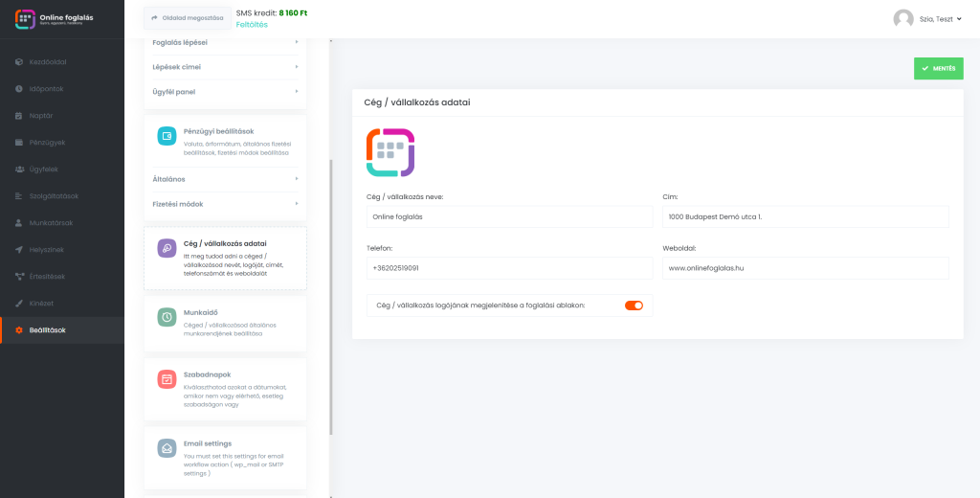Click the Feltöltés link

(x=252, y=25)
